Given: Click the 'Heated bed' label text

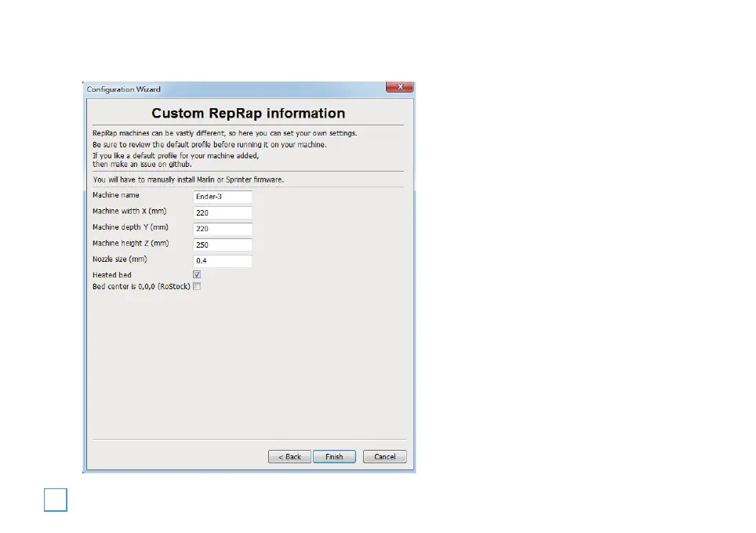Looking at the screenshot, I should [112, 275].
